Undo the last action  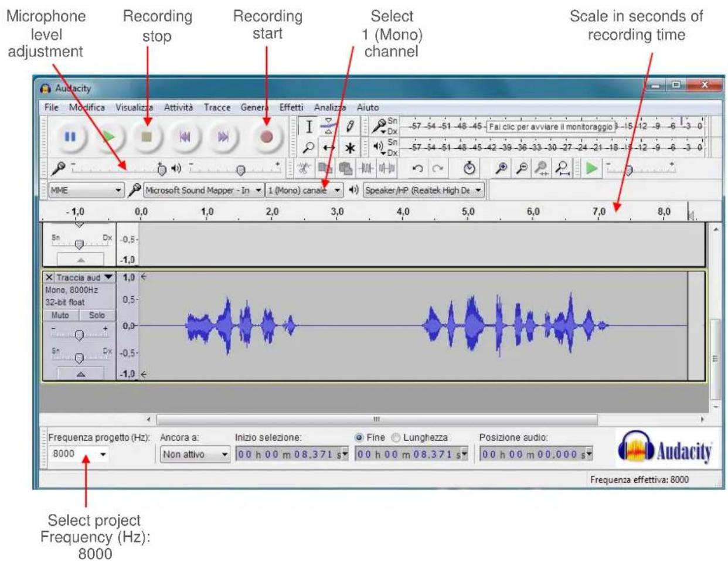(x=417, y=169)
